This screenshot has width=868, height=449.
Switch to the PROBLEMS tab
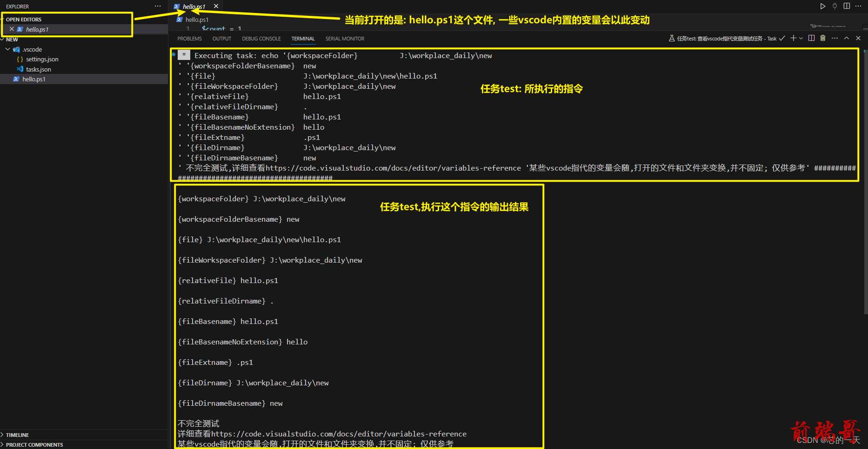pos(189,39)
